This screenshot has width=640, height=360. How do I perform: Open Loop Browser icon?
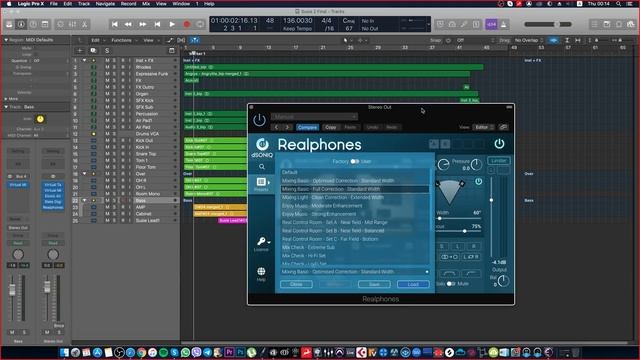click(x=619, y=24)
